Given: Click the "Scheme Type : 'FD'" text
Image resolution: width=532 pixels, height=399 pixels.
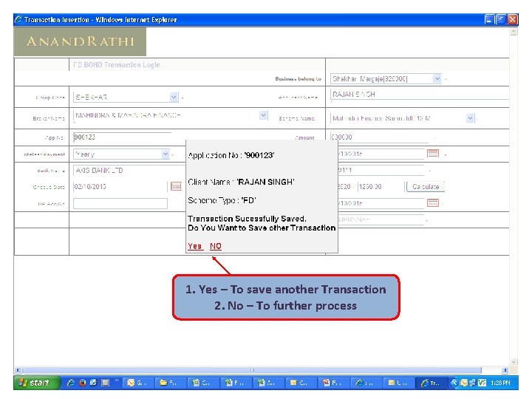Looking at the screenshot, I should [x=222, y=200].
